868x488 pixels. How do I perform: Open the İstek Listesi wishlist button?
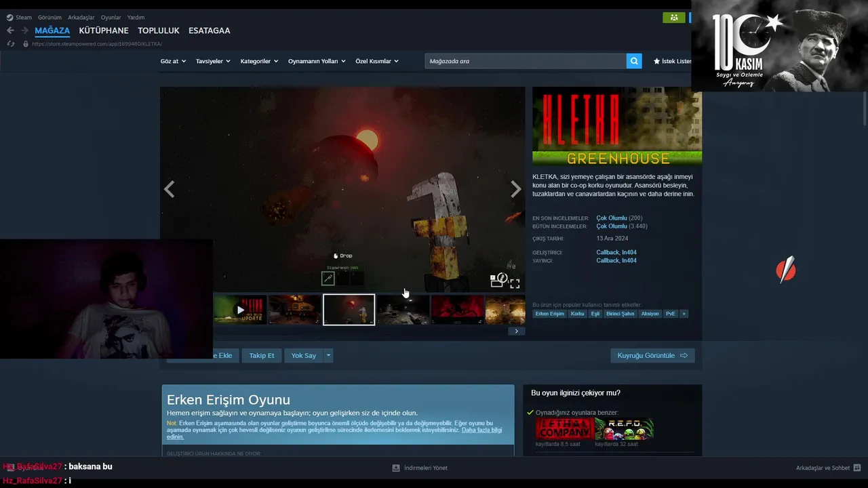click(672, 61)
